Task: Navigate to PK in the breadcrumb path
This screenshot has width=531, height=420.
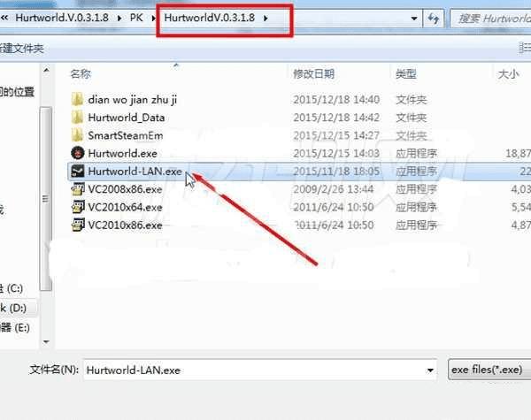Action: pyautogui.click(x=136, y=18)
